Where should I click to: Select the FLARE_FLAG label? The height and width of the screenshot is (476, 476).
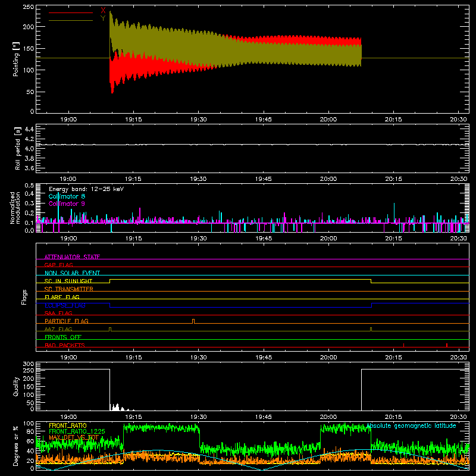click(62, 297)
